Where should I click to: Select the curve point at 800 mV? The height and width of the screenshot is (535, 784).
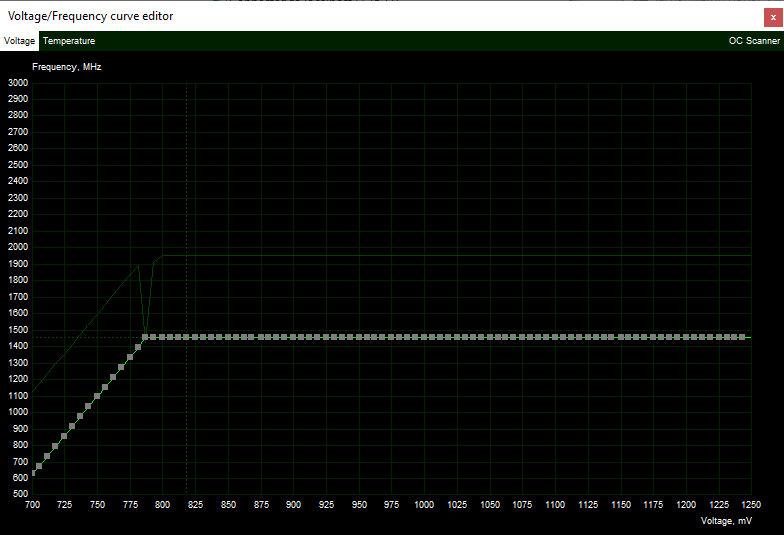pyautogui.click(x=163, y=337)
